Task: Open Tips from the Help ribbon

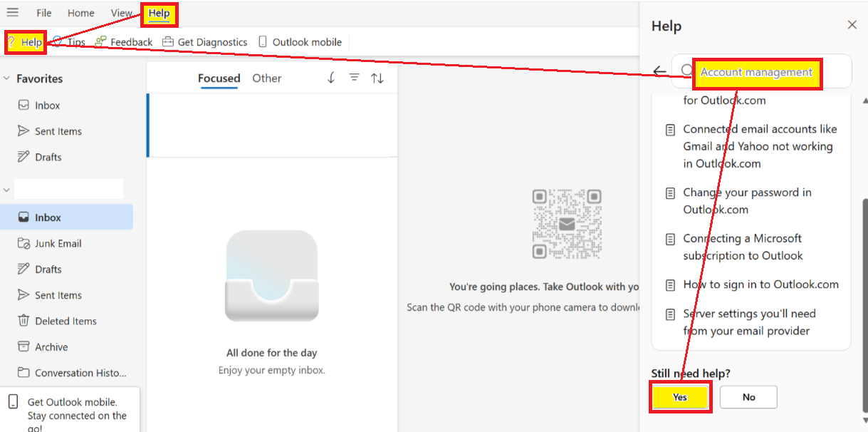Action: [69, 42]
